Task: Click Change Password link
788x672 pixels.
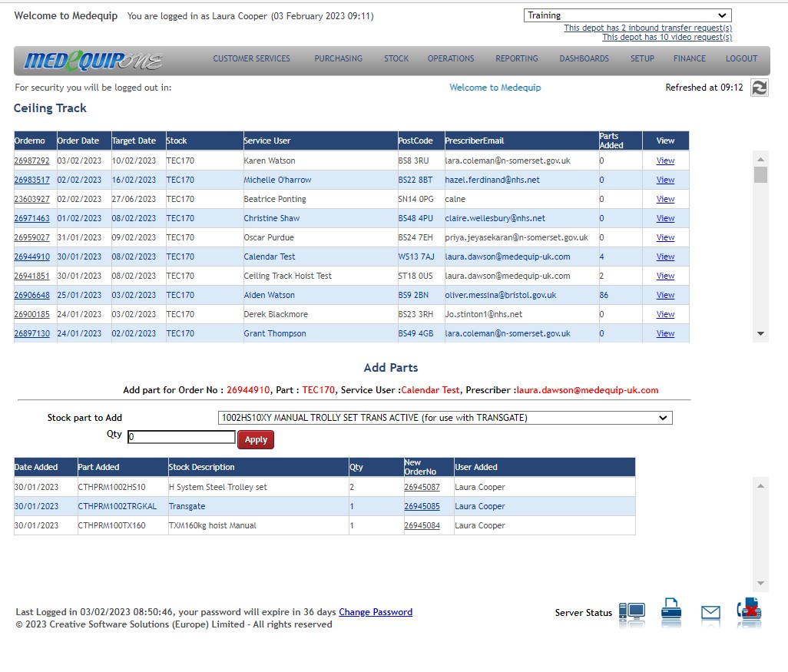Action: click(x=376, y=611)
